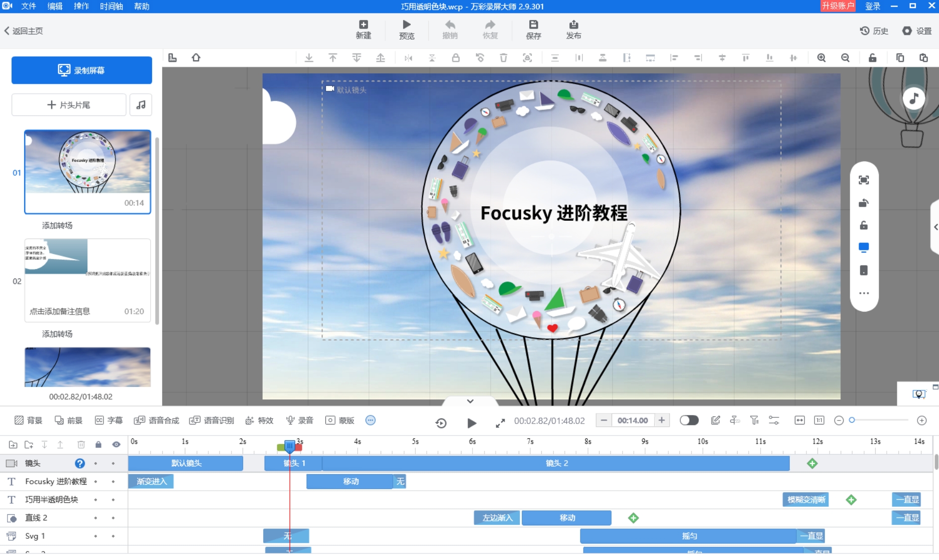Screen dimensions: 939x560
Task: Click the timeline zoom-in plus circle
Action: pyautogui.click(x=921, y=421)
